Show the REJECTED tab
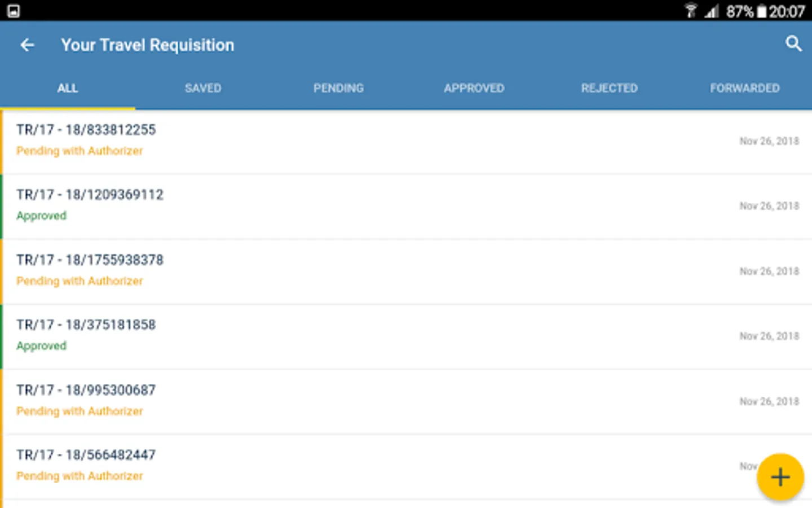Screen dimensions: 812x508 tap(609, 88)
